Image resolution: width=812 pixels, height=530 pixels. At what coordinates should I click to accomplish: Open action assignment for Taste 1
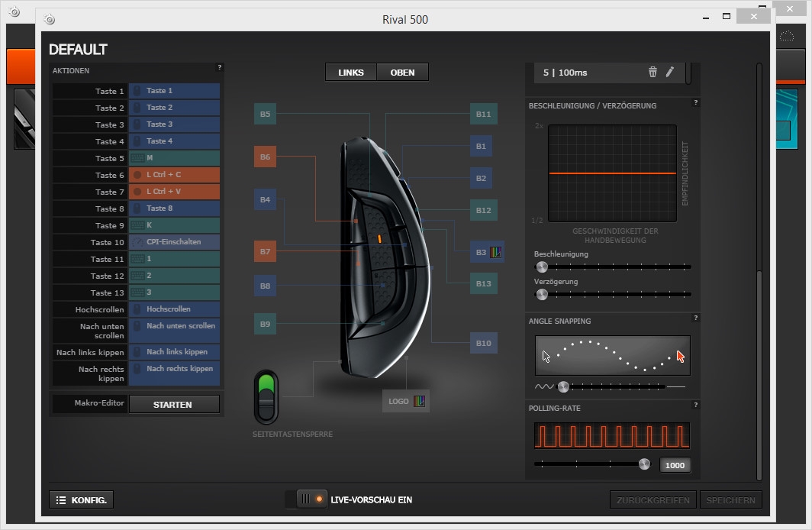pyautogui.click(x=175, y=91)
